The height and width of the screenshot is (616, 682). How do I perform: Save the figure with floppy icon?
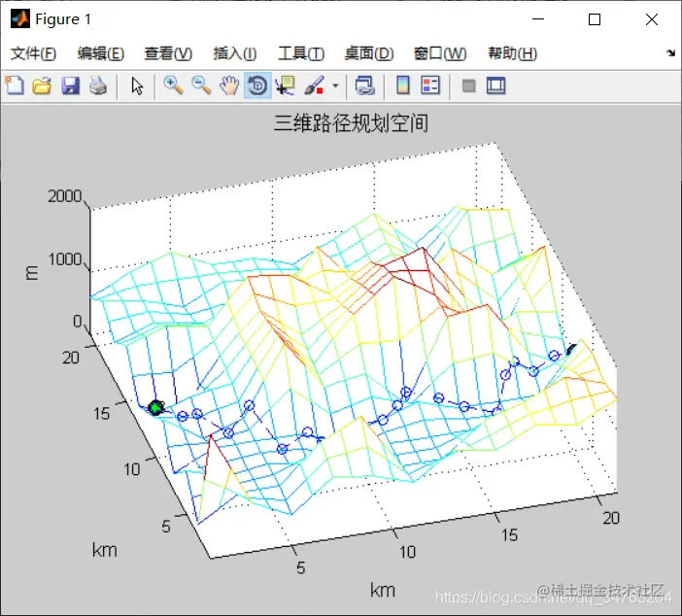(70, 86)
